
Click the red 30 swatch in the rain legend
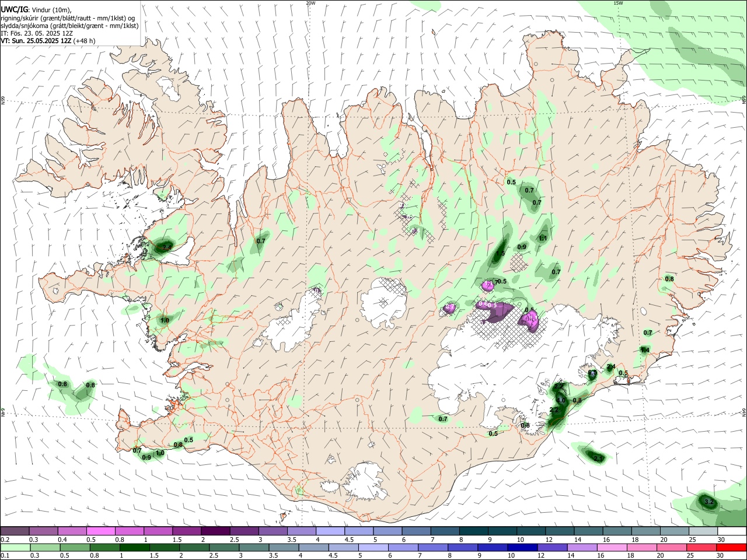click(731, 548)
